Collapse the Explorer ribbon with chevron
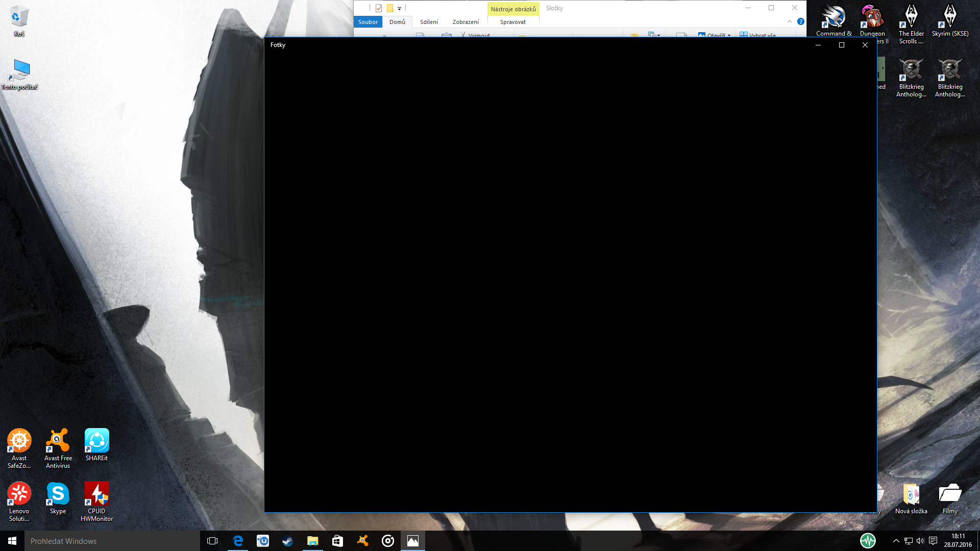 790,21
